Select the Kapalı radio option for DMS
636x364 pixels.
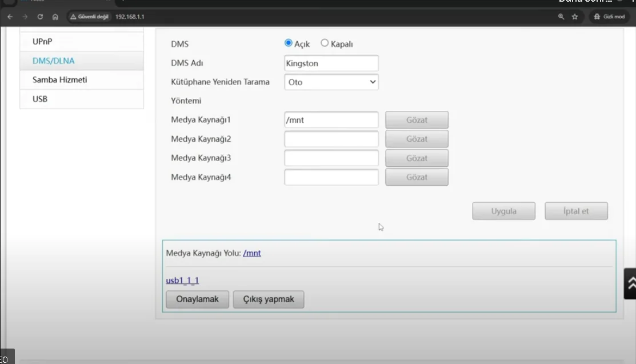pos(325,43)
